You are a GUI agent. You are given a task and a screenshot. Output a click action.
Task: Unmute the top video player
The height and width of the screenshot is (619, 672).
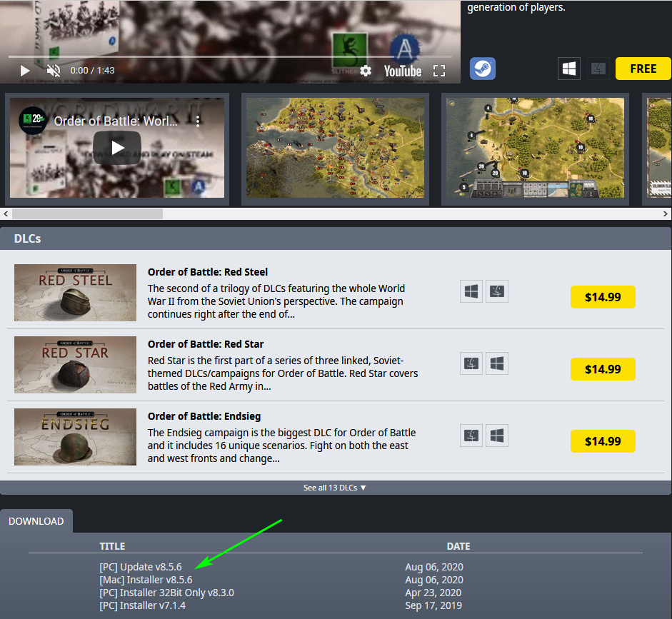[x=54, y=71]
